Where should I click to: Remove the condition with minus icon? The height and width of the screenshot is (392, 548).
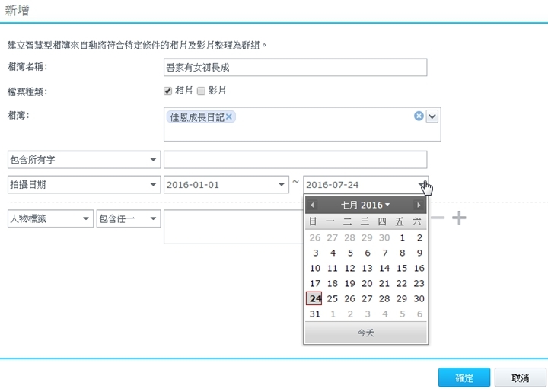click(x=438, y=218)
